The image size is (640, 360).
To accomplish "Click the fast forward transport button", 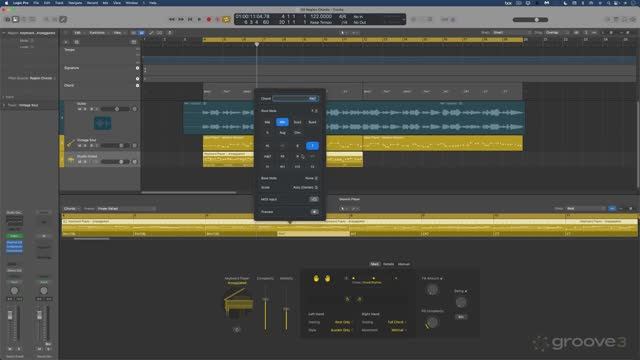I will pyautogui.click(x=181, y=19).
